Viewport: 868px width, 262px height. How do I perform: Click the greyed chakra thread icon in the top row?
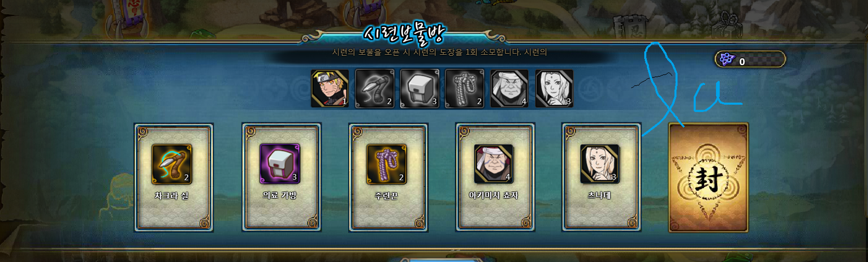(375, 89)
